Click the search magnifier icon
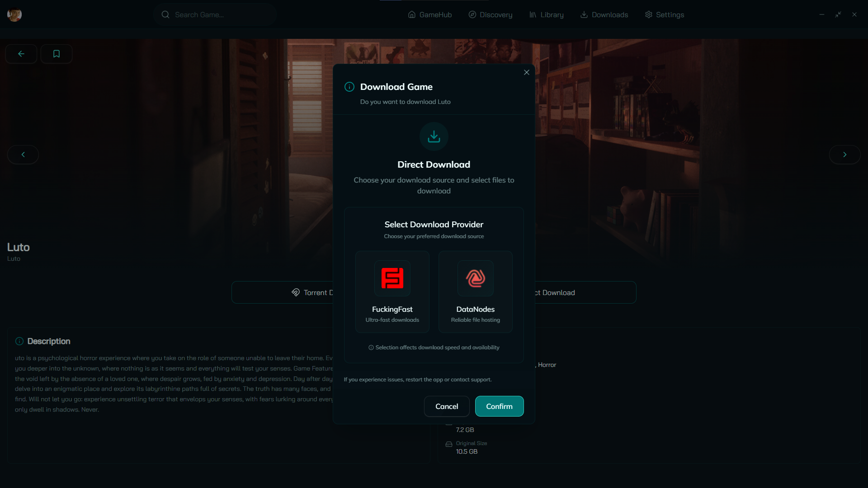Viewport: 868px width, 488px height. (165, 15)
